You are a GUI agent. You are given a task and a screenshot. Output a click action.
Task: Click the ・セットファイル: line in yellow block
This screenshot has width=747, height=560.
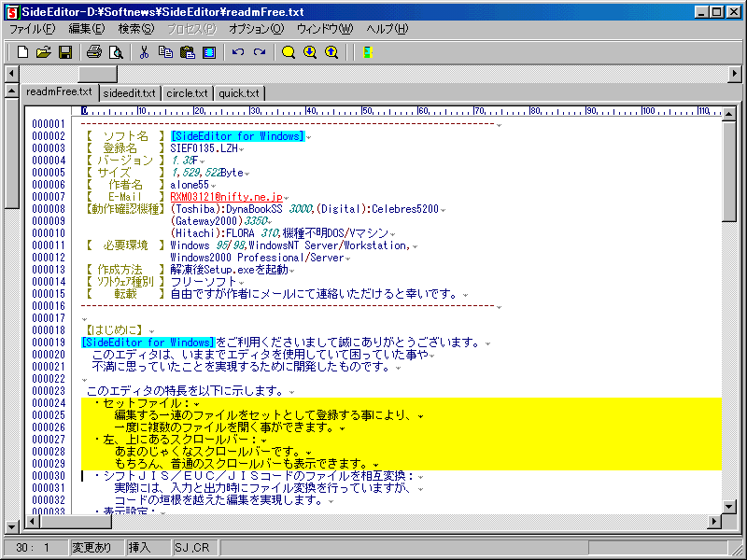[x=141, y=403]
